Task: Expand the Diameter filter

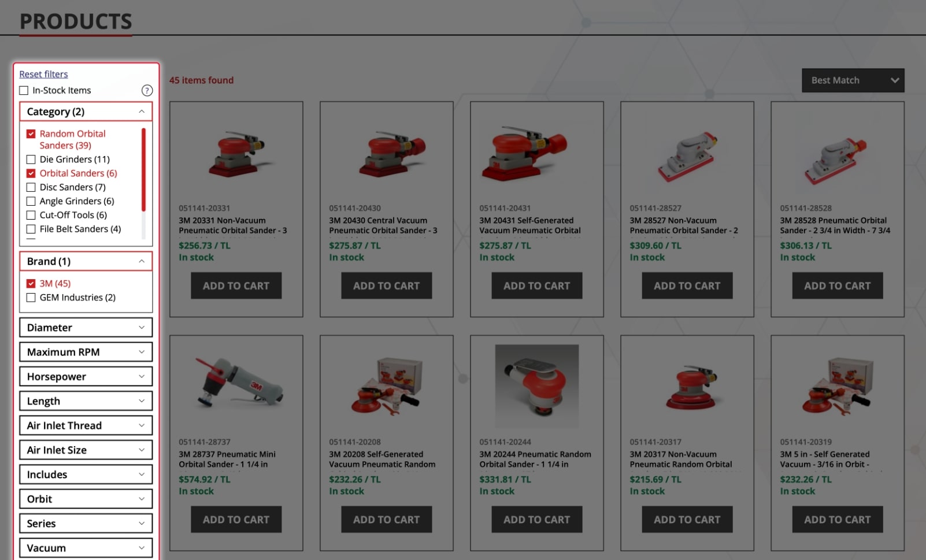Action: (x=86, y=328)
